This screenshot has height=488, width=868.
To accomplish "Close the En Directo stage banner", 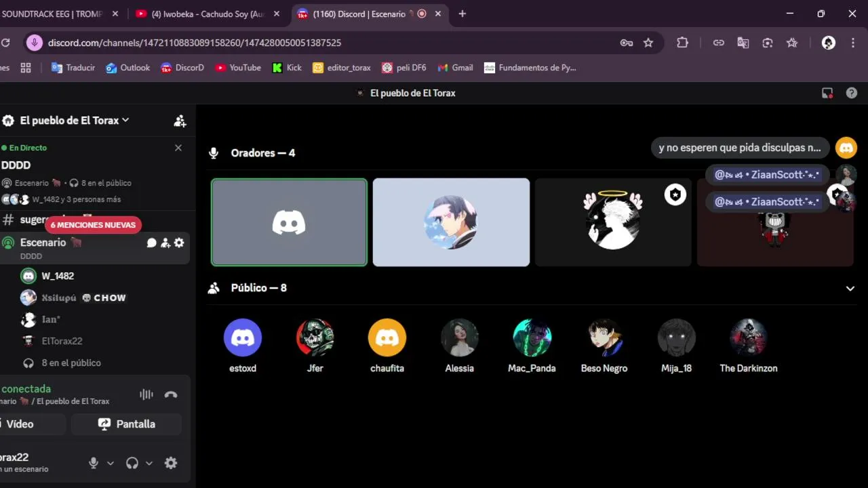I will click(178, 148).
